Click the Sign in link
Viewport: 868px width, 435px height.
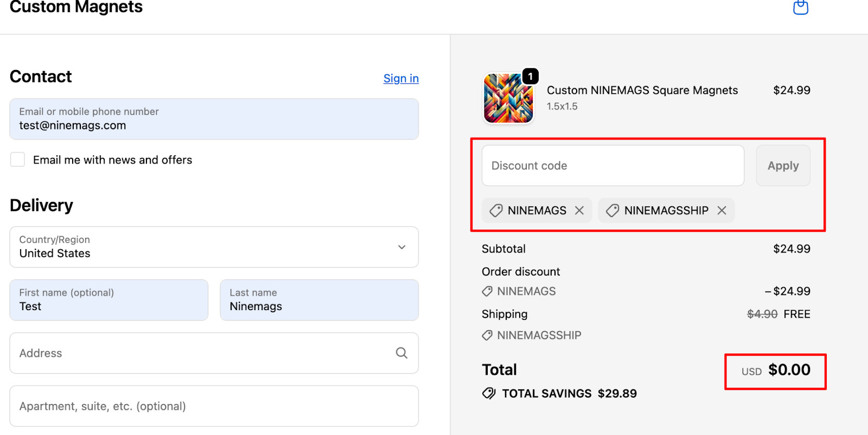[401, 79]
